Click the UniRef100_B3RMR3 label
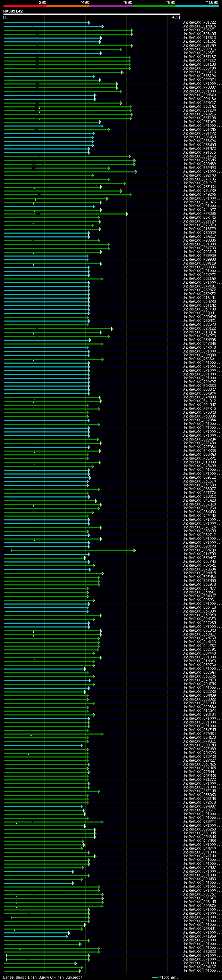The image size is (222, 980). coord(199,168)
